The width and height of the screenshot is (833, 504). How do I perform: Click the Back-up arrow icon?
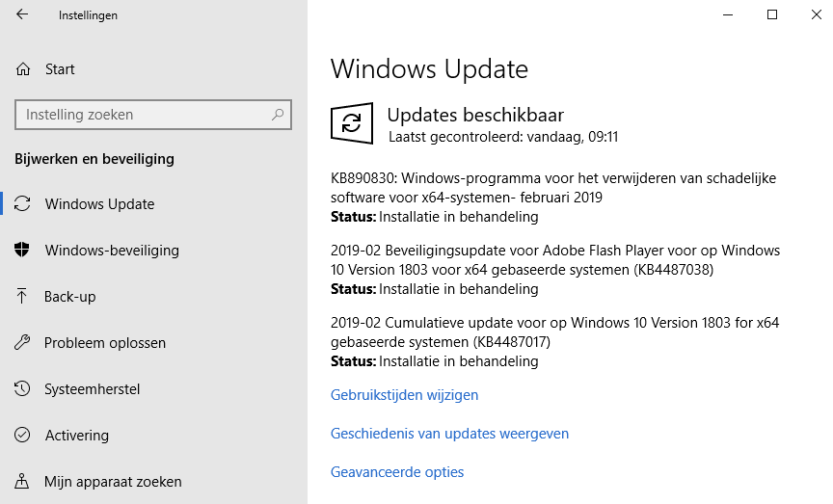point(22,297)
